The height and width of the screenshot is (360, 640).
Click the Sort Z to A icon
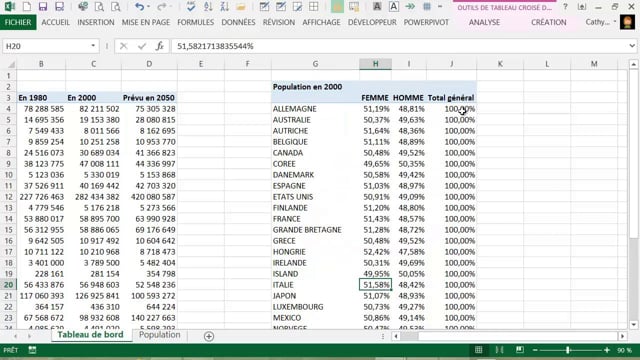[x=224, y=7]
